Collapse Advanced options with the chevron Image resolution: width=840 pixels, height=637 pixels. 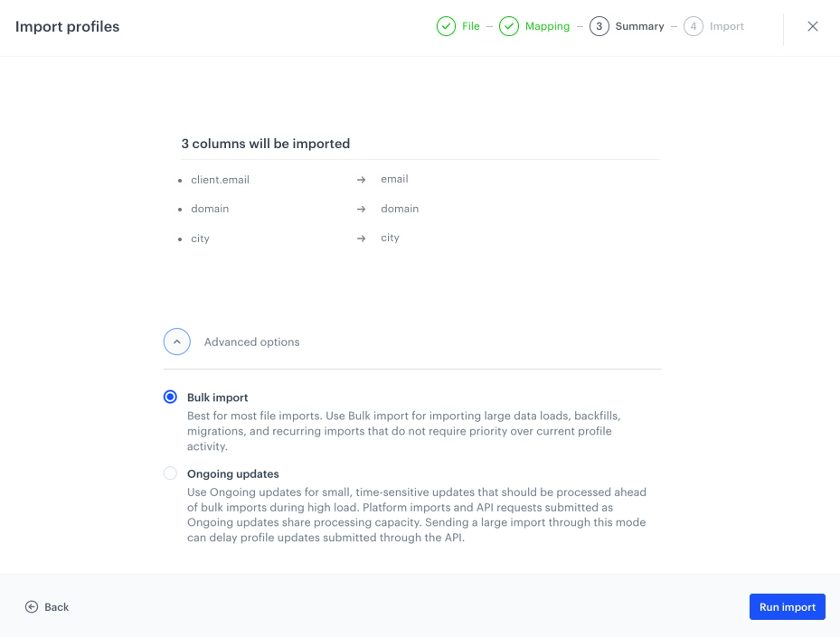[x=177, y=342]
